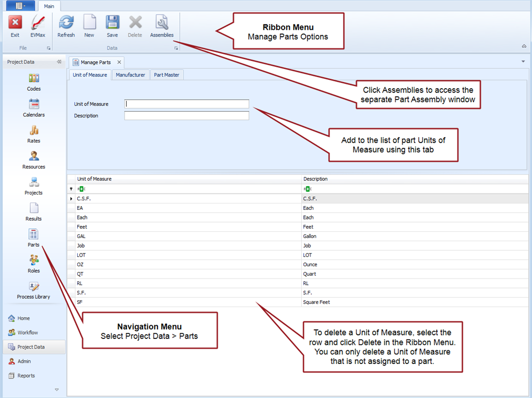Expand the navigation pane overflow arrow
The height and width of the screenshot is (398, 532).
[57, 389]
